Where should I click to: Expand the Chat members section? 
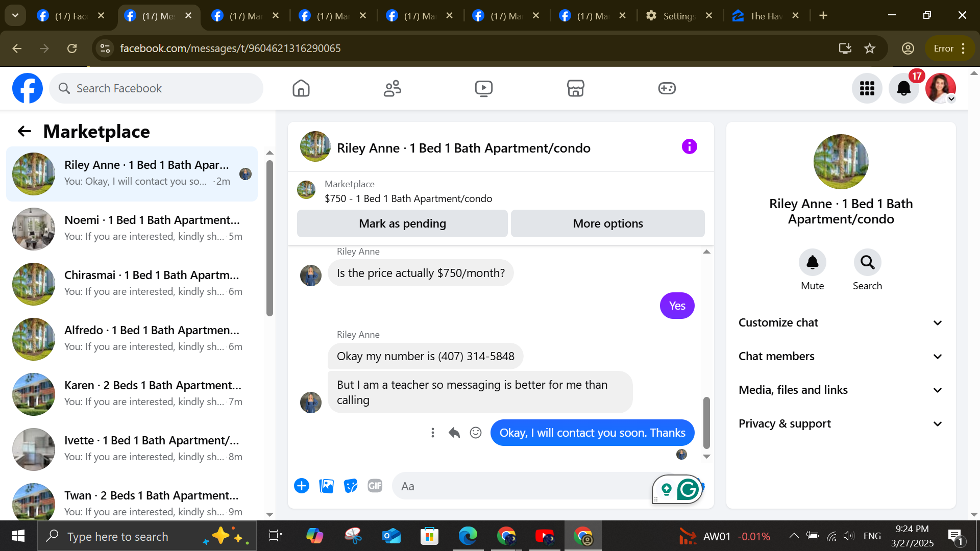coord(841,356)
